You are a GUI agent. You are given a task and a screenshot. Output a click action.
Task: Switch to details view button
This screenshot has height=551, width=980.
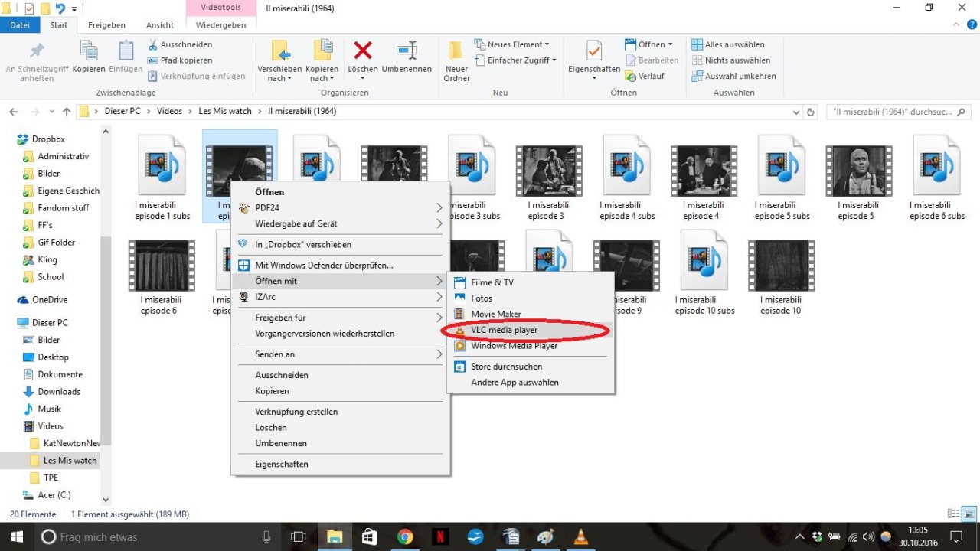953,514
